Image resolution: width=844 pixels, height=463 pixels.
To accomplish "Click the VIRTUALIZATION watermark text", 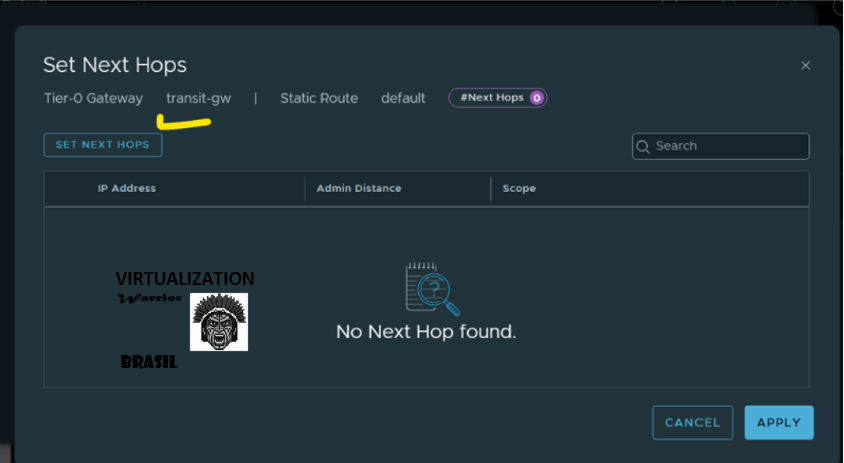I will 184,278.
